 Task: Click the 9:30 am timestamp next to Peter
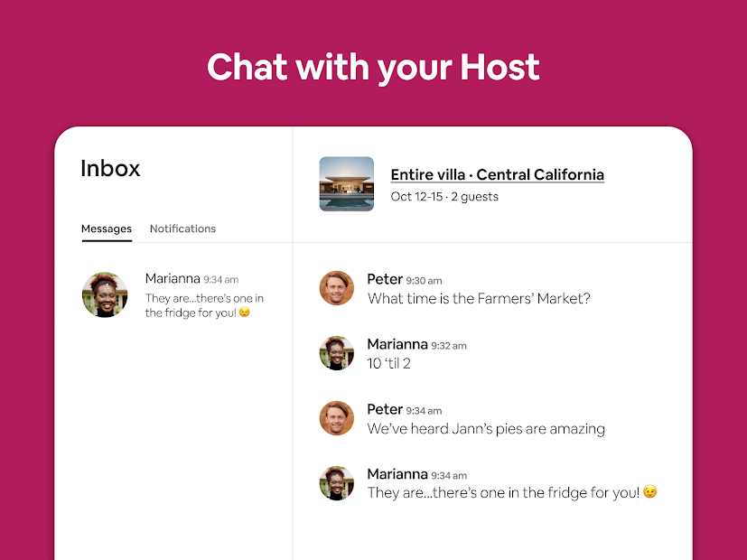425,281
